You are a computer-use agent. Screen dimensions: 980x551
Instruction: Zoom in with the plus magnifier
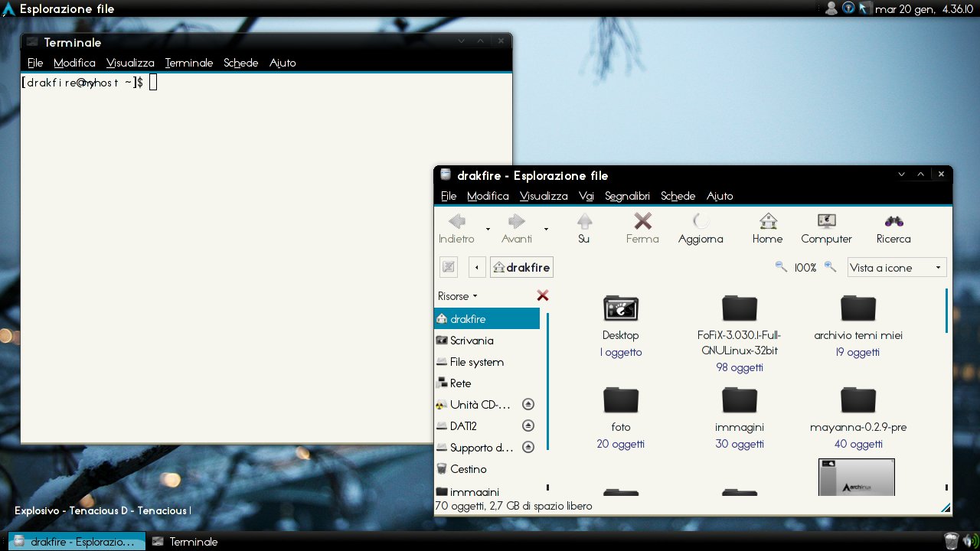830,266
